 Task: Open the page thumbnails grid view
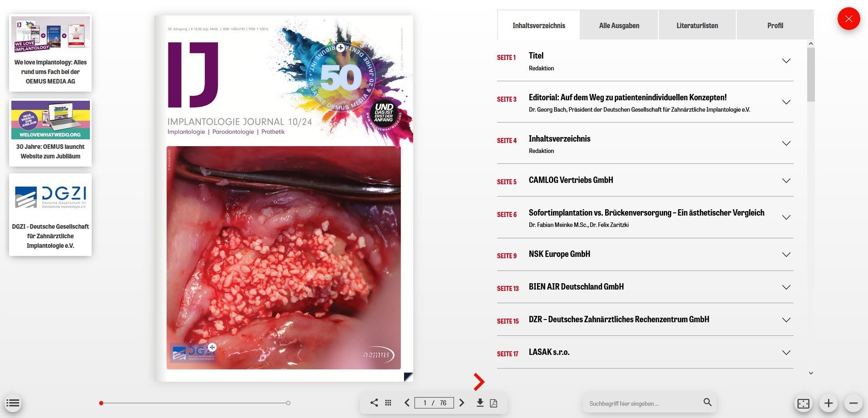(x=388, y=403)
